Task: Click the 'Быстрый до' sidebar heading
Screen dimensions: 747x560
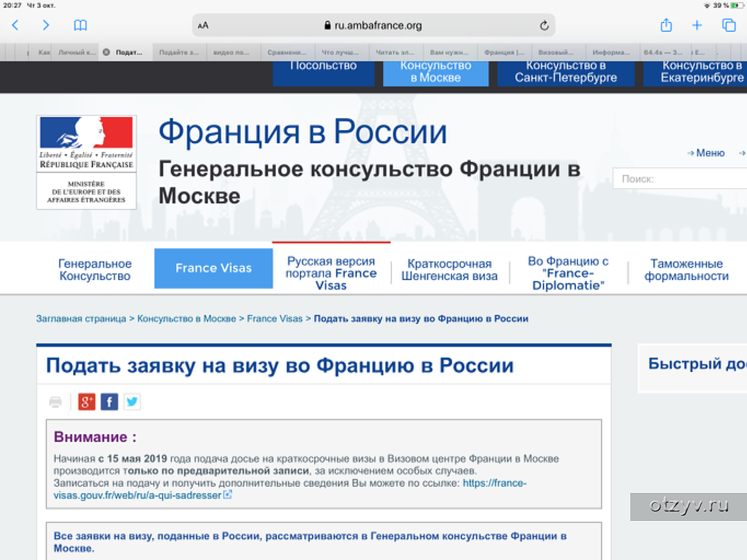Action: 697,363
